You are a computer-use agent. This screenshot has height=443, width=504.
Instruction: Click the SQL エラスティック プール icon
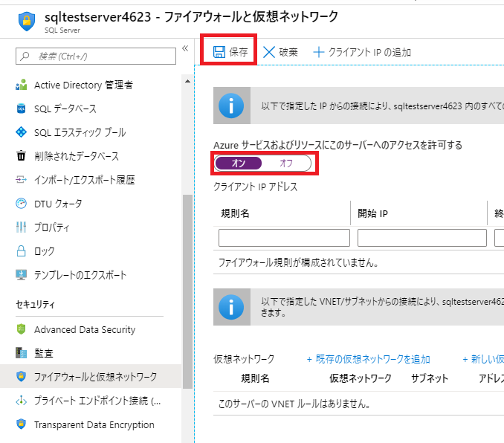pyautogui.click(x=22, y=132)
